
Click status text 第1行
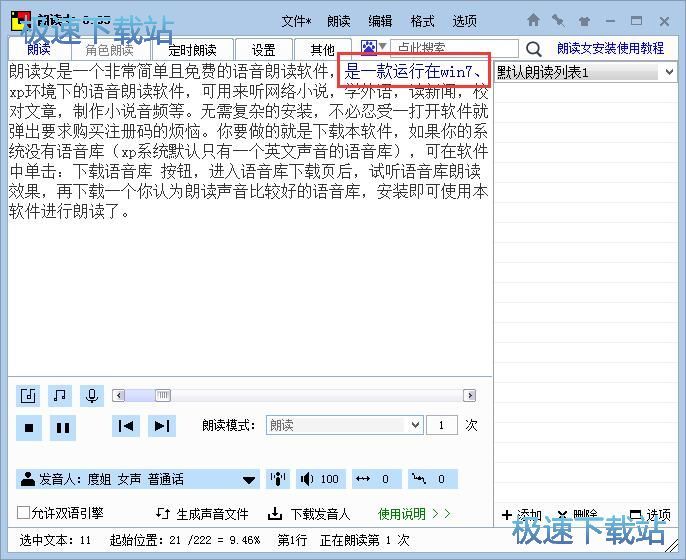292,540
